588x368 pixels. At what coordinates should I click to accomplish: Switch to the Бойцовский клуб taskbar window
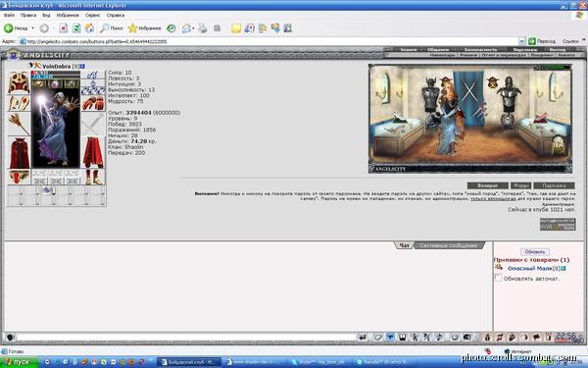click(x=189, y=362)
